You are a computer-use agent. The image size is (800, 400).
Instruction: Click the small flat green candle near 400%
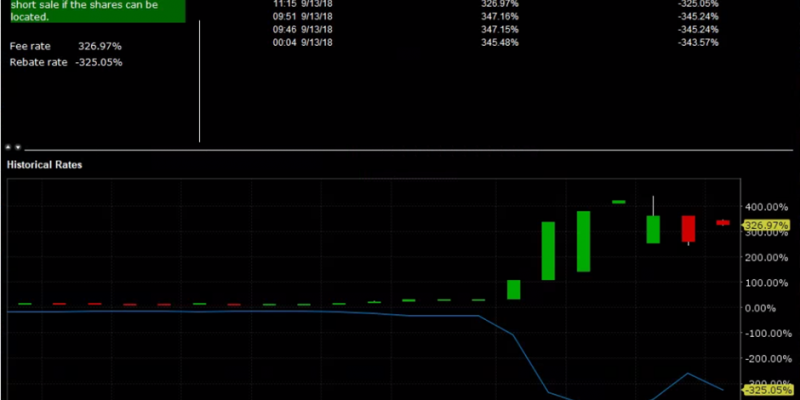click(618, 202)
